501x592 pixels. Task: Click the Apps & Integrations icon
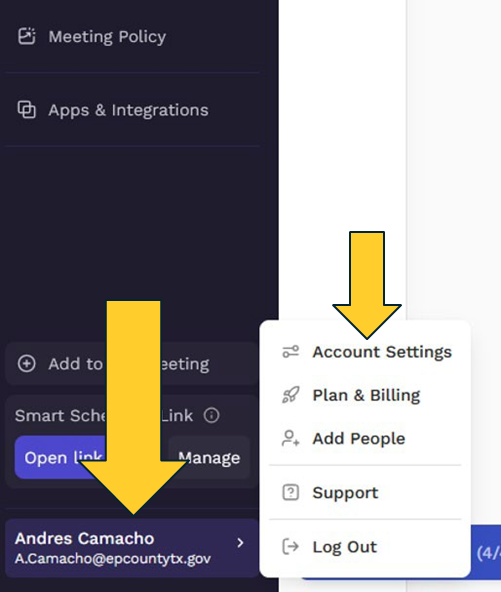click(x=27, y=109)
